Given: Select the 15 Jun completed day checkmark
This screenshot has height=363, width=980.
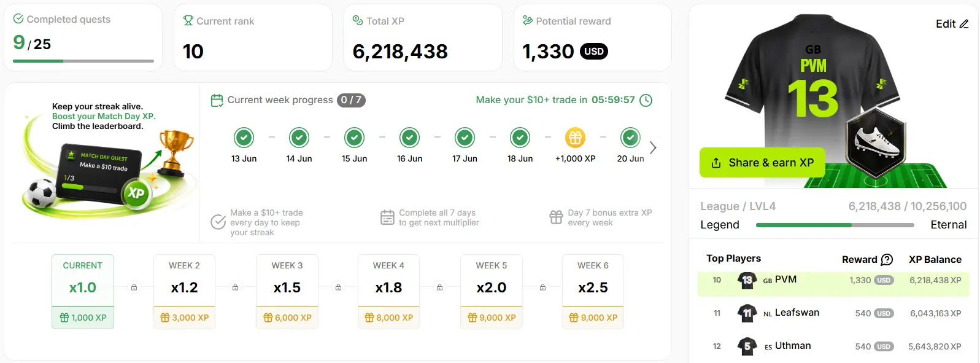Looking at the screenshot, I should pos(354,138).
